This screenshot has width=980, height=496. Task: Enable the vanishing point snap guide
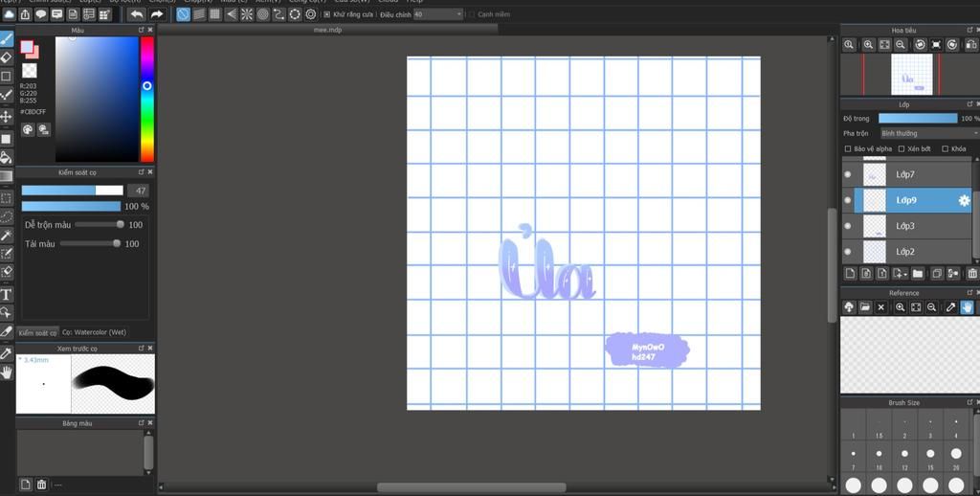232,13
